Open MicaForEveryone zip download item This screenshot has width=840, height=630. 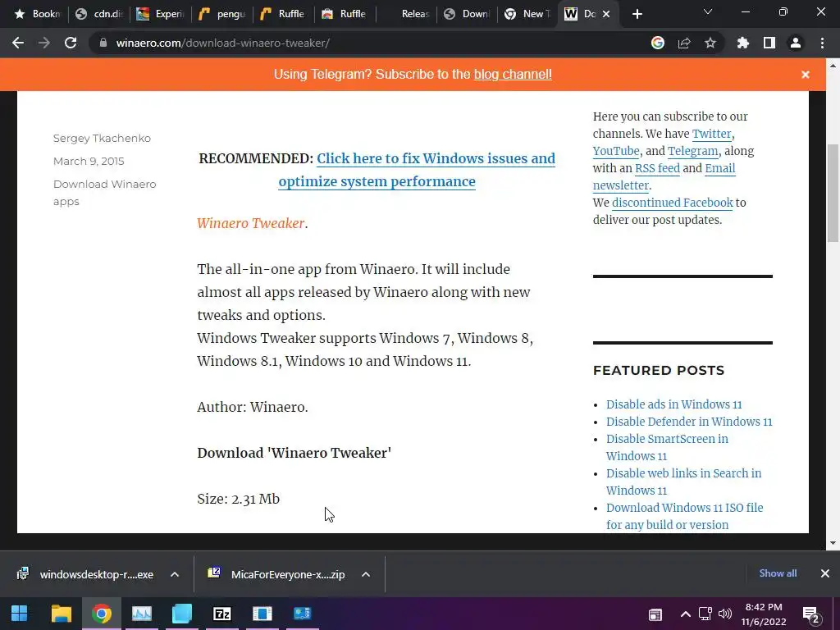[277, 574]
